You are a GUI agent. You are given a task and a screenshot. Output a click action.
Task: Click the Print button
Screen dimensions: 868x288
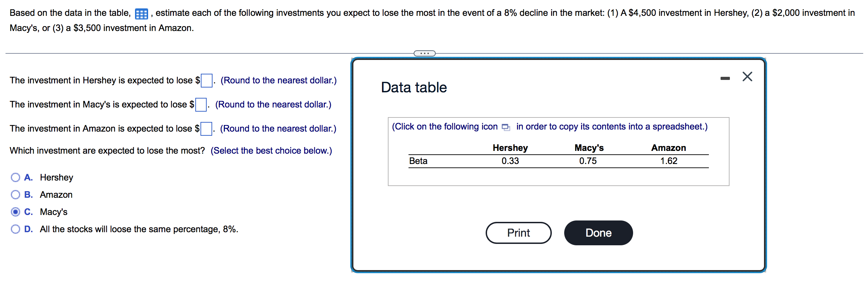(x=518, y=233)
